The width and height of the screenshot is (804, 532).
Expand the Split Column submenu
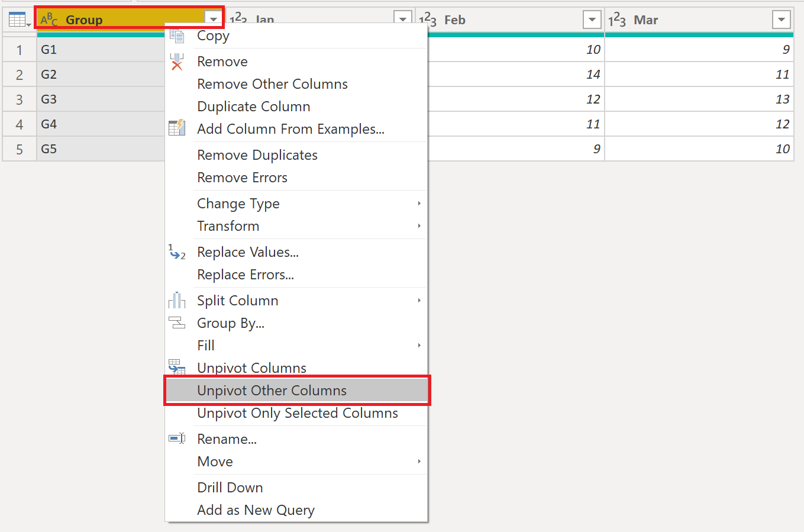click(x=419, y=301)
